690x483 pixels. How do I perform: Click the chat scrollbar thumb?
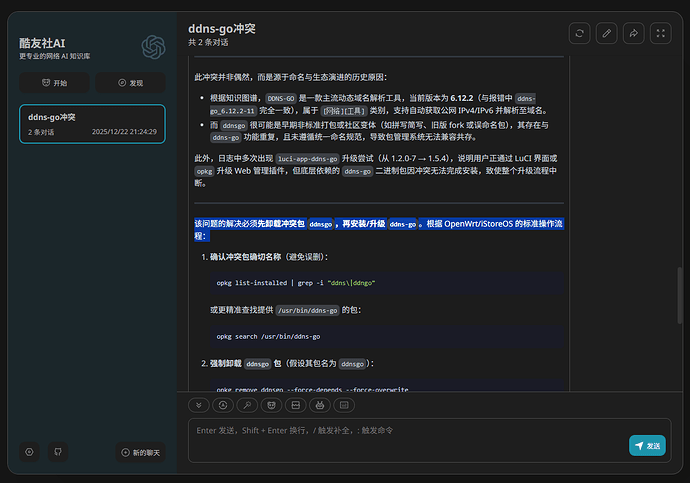[x=680, y=295]
